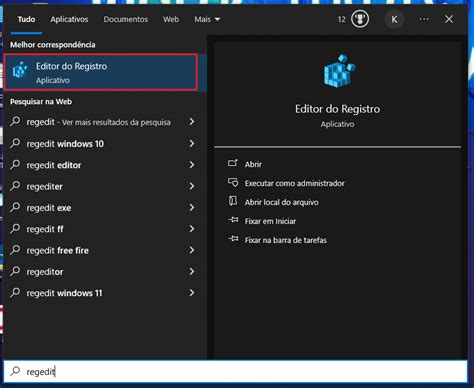The height and width of the screenshot is (388, 474).
Task: Expand the arrow for 'regedit free fire'
Action: pos(192,250)
